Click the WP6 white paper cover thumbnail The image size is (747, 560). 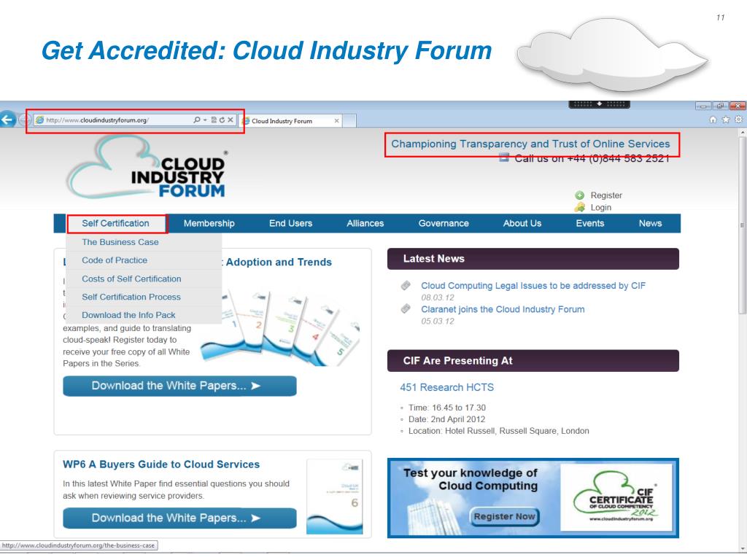(x=334, y=496)
